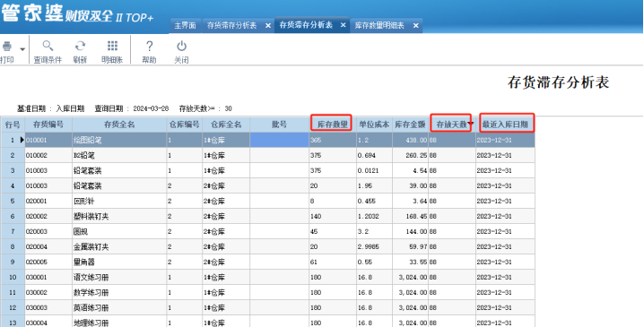Click item code 030001
The image size is (644, 327).
point(48,278)
